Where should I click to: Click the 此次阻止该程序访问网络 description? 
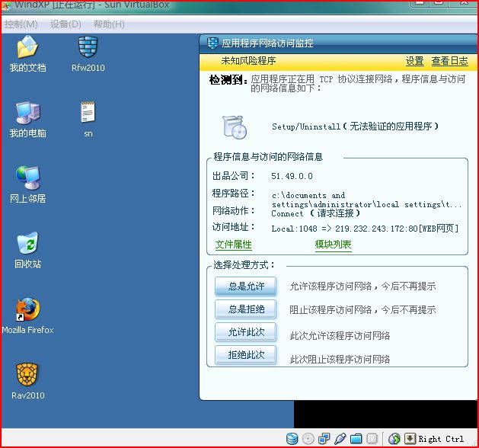coord(340,359)
